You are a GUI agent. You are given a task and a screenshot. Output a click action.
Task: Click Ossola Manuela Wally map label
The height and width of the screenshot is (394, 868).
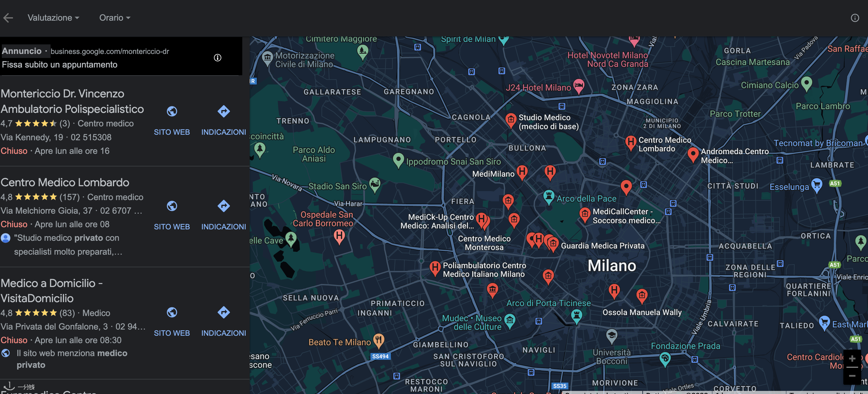(642, 312)
